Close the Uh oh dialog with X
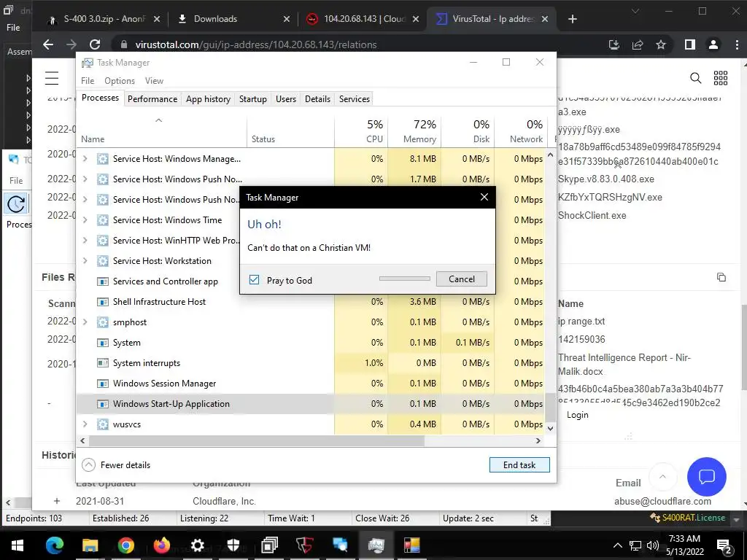 (484, 197)
